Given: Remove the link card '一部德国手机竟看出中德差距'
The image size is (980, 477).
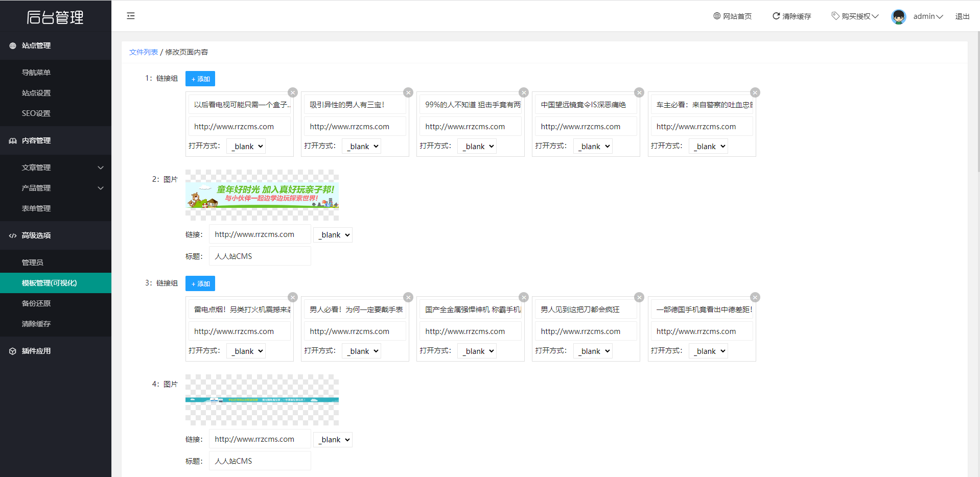Looking at the screenshot, I should [755, 297].
